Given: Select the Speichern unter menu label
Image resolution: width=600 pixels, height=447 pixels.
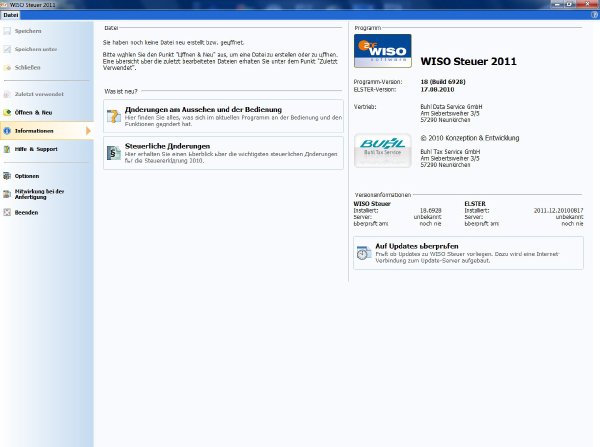Looking at the screenshot, I should (x=36, y=49).
